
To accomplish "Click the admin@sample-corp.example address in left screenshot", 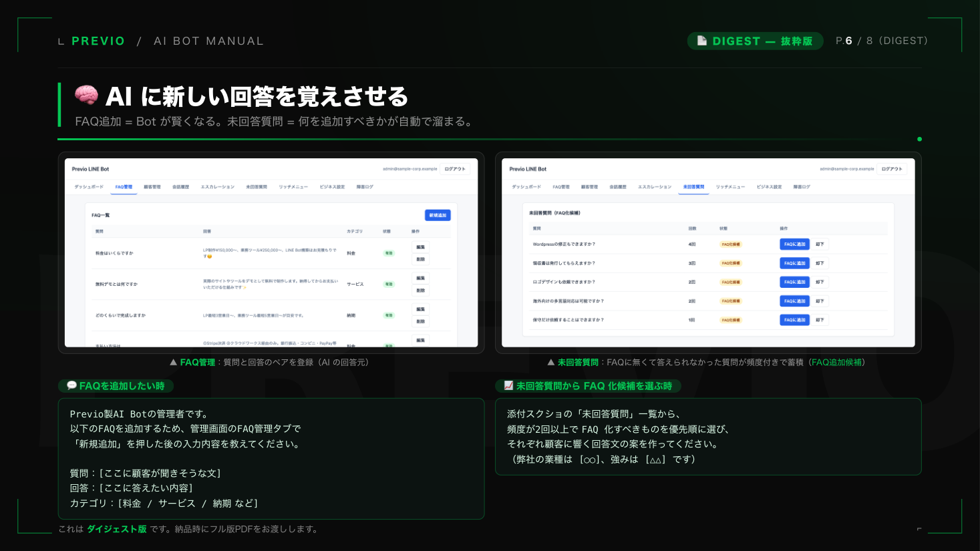I will (410, 169).
